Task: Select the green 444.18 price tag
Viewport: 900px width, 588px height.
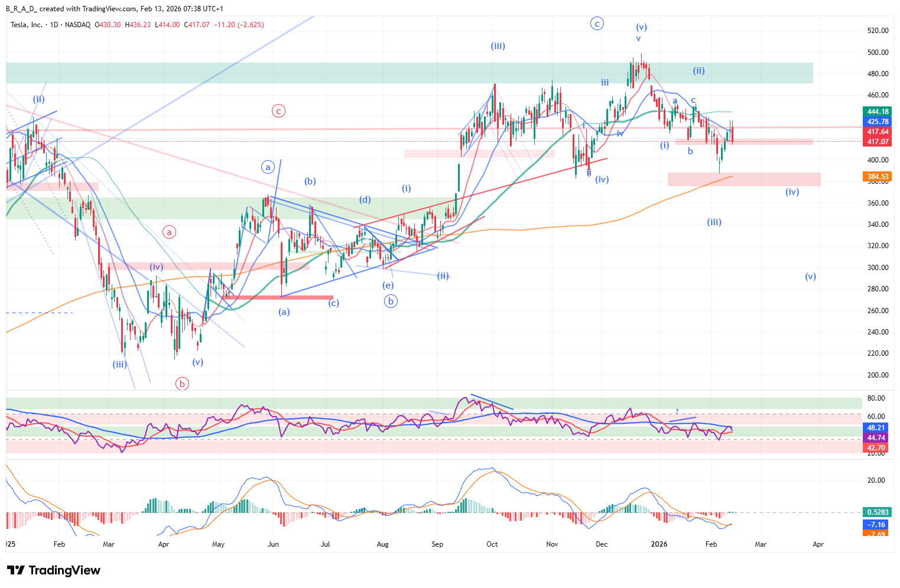Action: [x=878, y=112]
